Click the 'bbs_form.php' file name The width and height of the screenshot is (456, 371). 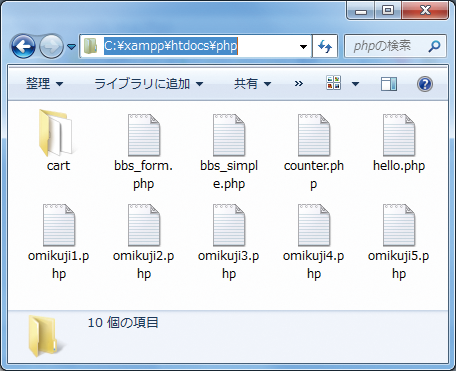click(144, 175)
